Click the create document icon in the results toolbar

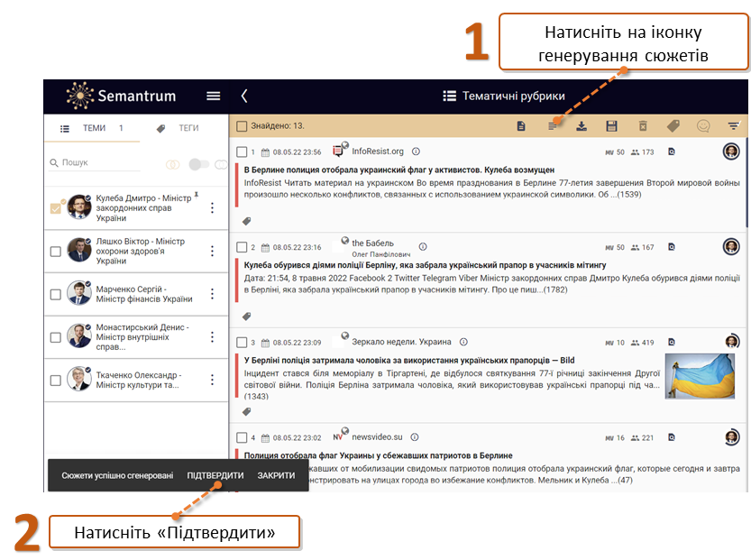(x=521, y=126)
